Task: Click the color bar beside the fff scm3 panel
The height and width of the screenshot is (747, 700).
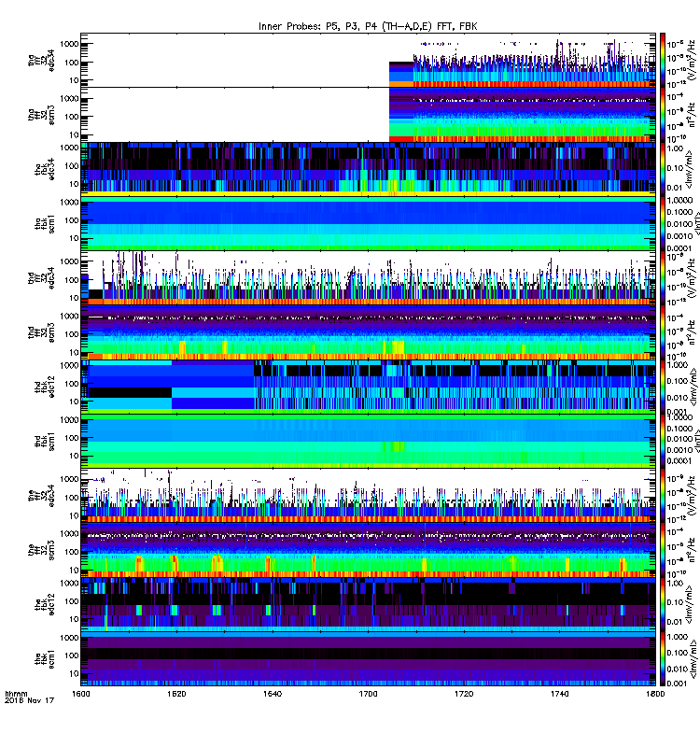Action: coord(663,550)
